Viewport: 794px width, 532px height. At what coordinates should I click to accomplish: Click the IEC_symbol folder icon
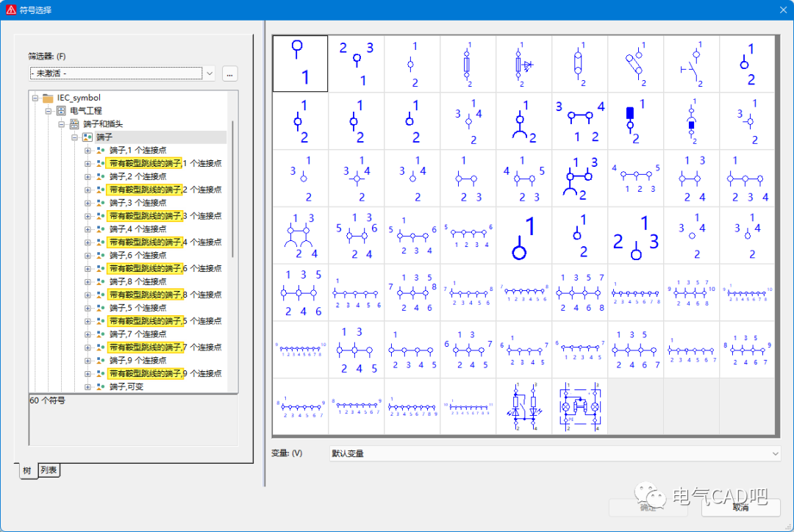(48, 98)
